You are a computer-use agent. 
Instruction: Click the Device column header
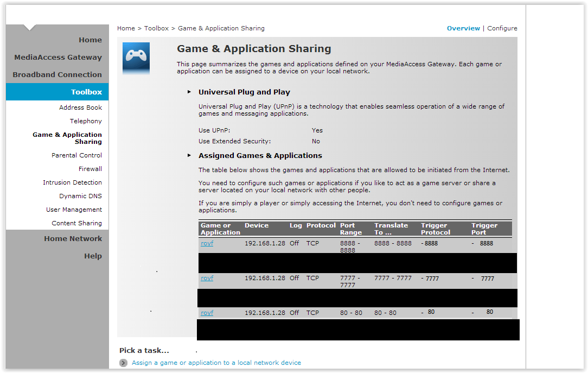(x=257, y=225)
